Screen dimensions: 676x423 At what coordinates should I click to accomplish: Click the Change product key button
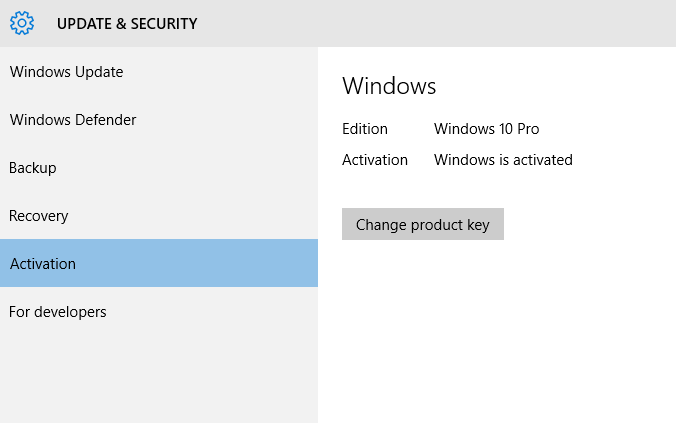pos(422,224)
